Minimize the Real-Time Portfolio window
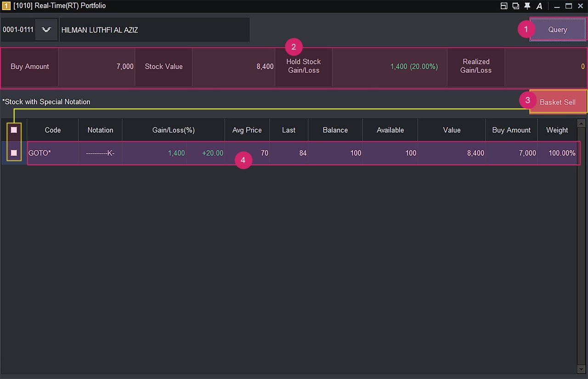The image size is (588, 379). pyautogui.click(x=557, y=6)
